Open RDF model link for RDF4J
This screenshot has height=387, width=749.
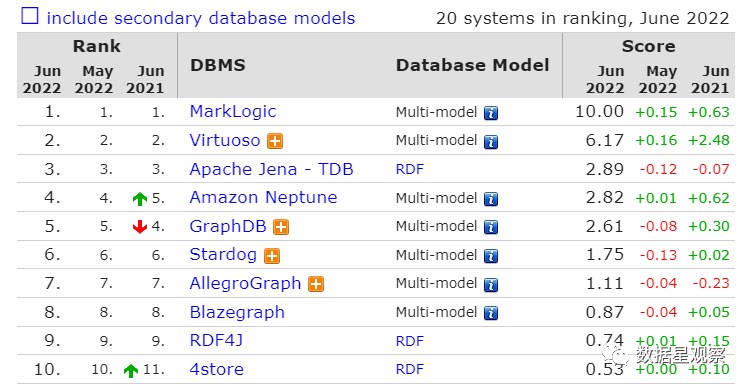[410, 341]
